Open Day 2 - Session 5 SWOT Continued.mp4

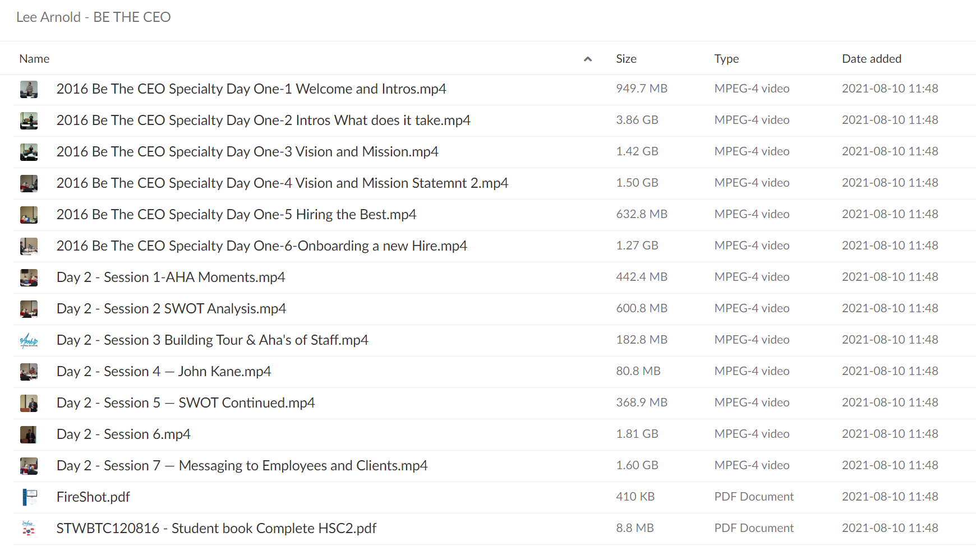pos(186,403)
